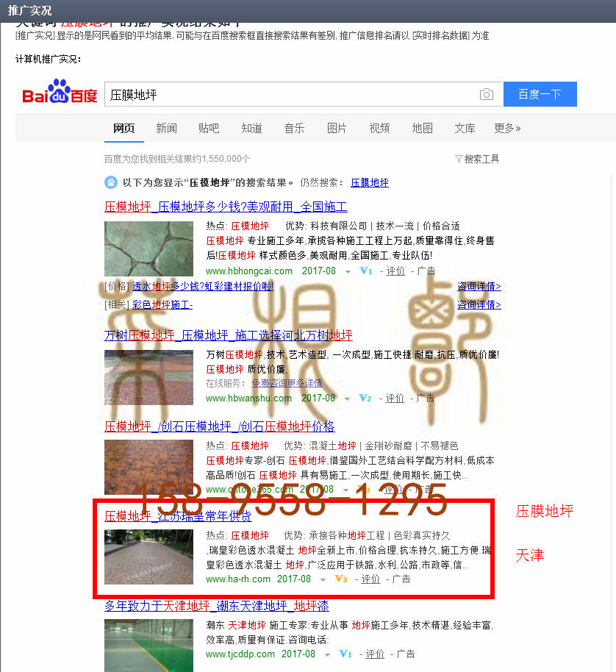Click the brown stamped floor thumbnail
This screenshot has width=616, height=672.
coord(148,467)
